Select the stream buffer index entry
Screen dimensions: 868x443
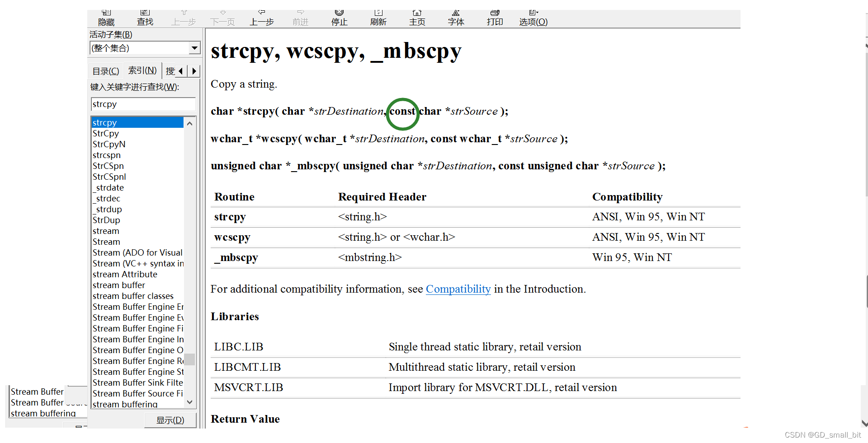[119, 285]
